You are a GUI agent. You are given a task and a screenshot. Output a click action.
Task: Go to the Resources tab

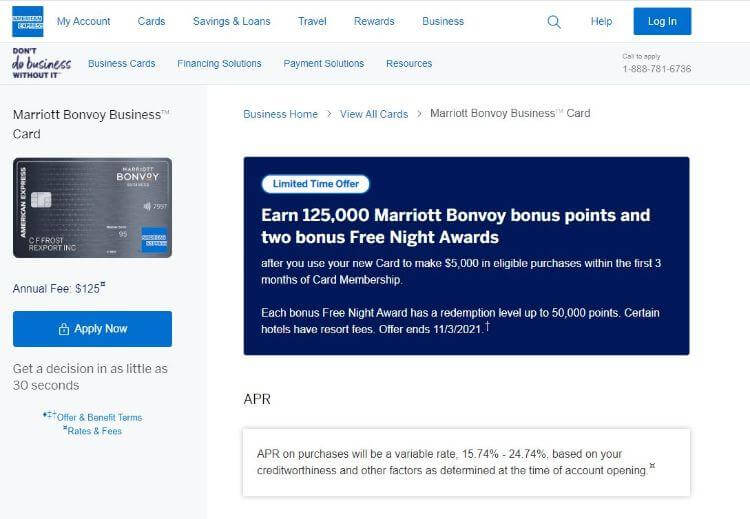(x=409, y=63)
